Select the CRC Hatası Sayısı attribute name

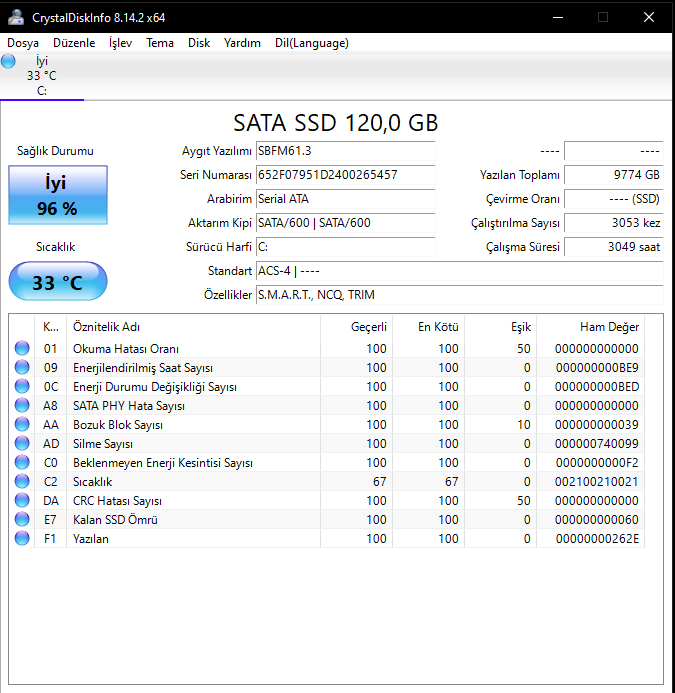pos(117,501)
